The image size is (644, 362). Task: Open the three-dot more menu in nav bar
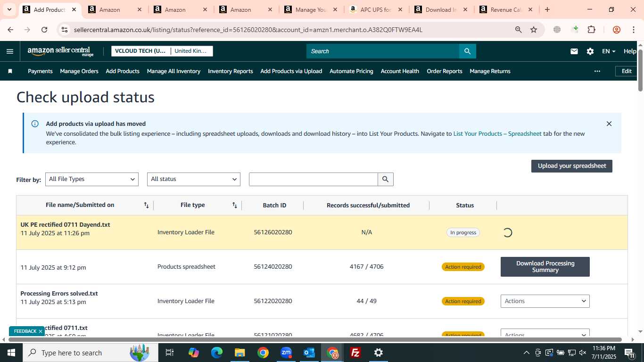pos(597,71)
